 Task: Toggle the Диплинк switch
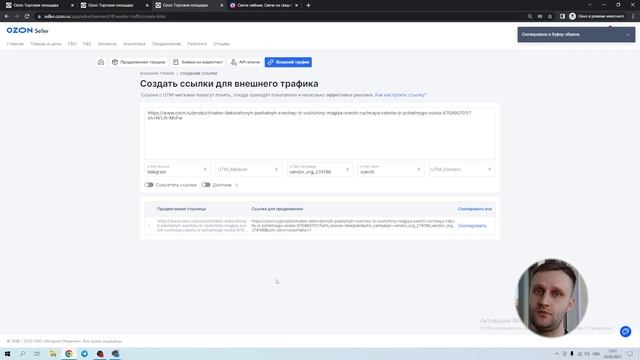pyautogui.click(x=206, y=185)
